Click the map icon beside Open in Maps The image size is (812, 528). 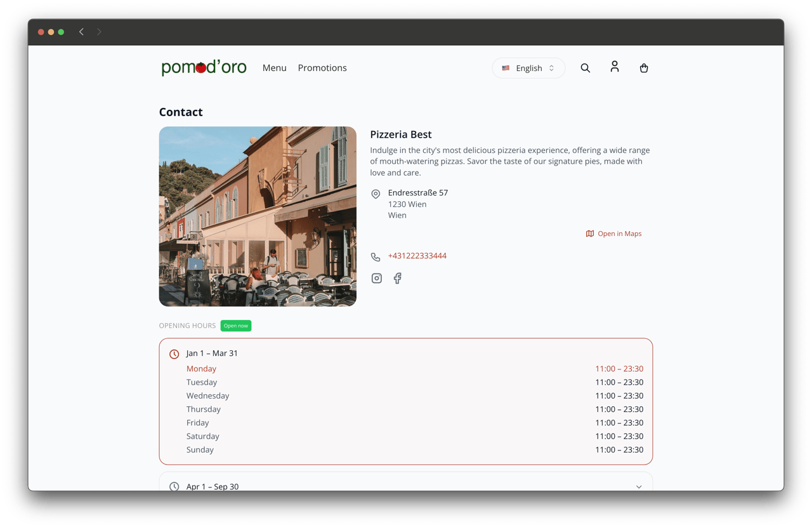(x=590, y=234)
